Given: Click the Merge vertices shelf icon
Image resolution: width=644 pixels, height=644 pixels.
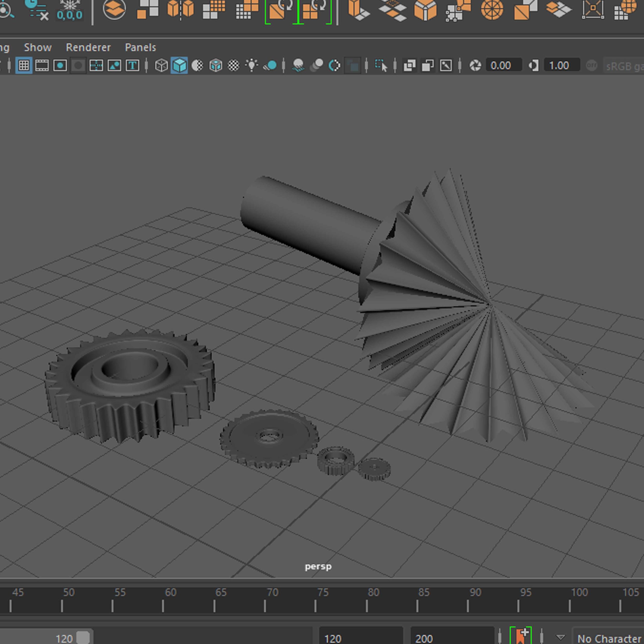Looking at the screenshot, I should click(x=458, y=11).
